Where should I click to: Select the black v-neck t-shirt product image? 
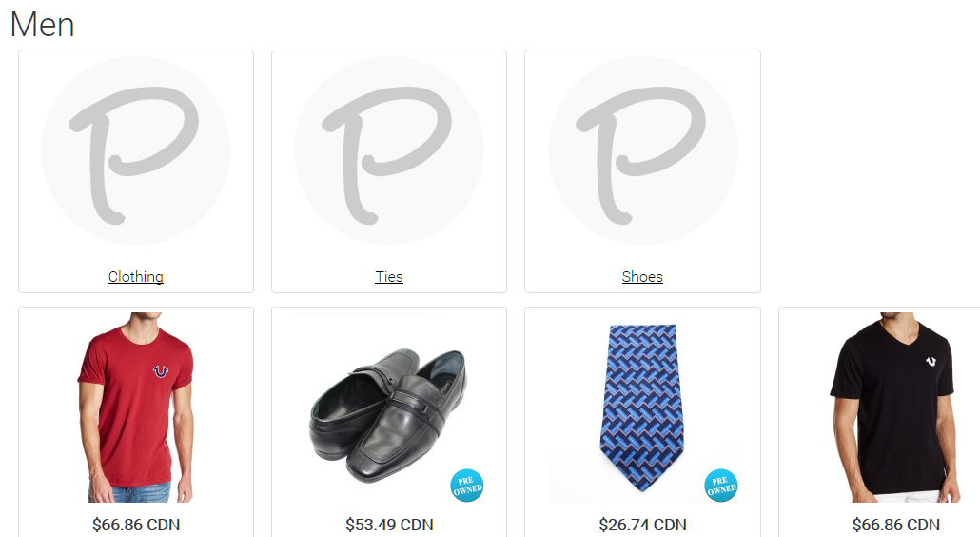(x=895, y=408)
